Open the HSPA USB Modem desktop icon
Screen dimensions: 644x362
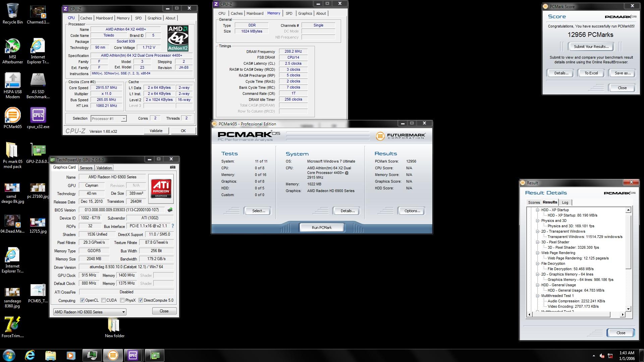click(12, 86)
